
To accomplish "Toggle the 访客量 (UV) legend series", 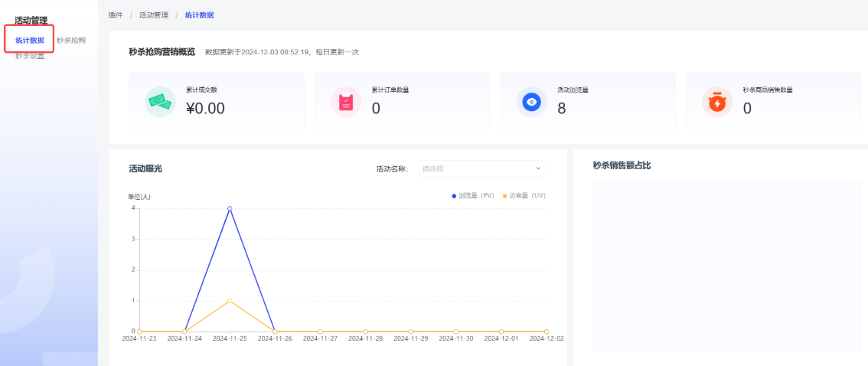I will click(524, 196).
